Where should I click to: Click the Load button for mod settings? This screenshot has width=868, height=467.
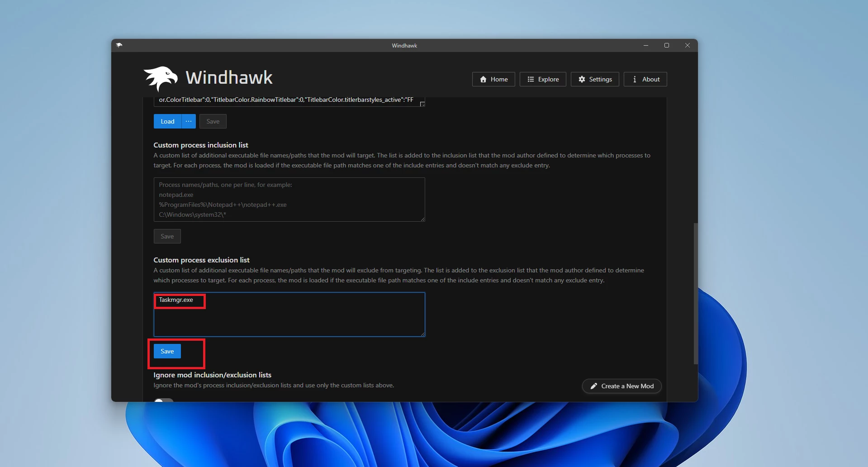pyautogui.click(x=167, y=121)
